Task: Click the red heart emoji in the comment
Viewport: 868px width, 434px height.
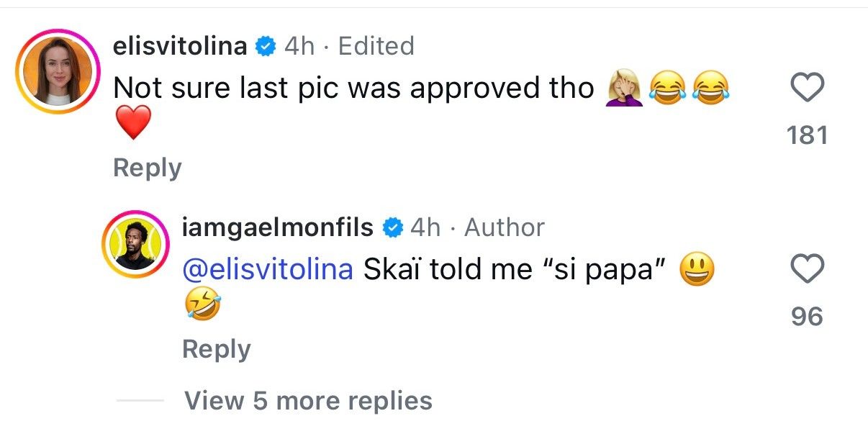Action: point(133,122)
